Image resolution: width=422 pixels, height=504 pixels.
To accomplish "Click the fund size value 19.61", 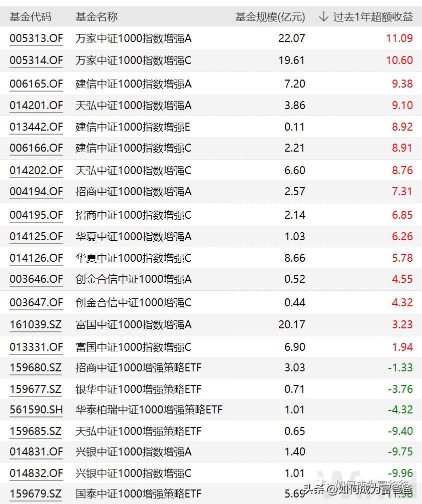I will [291, 60].
